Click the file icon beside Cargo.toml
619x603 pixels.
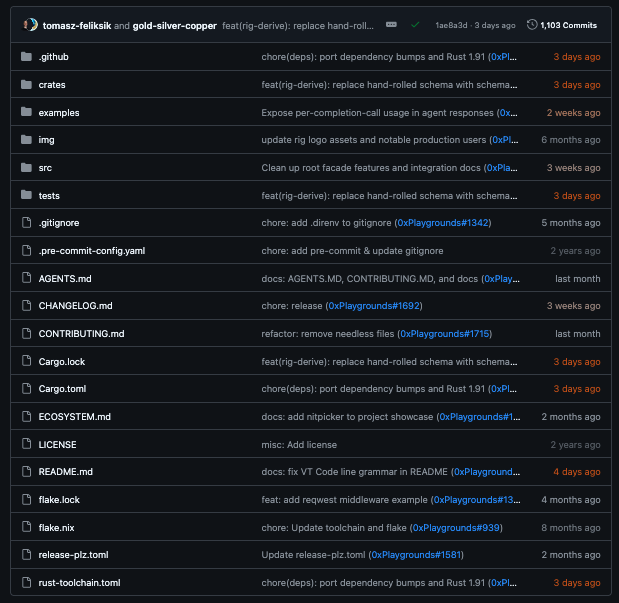pos(26,389)
